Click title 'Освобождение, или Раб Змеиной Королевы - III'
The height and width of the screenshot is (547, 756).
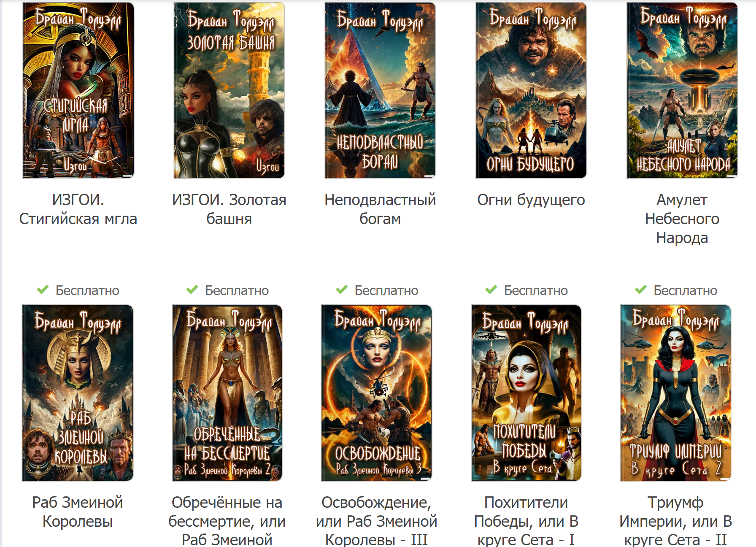377,521
